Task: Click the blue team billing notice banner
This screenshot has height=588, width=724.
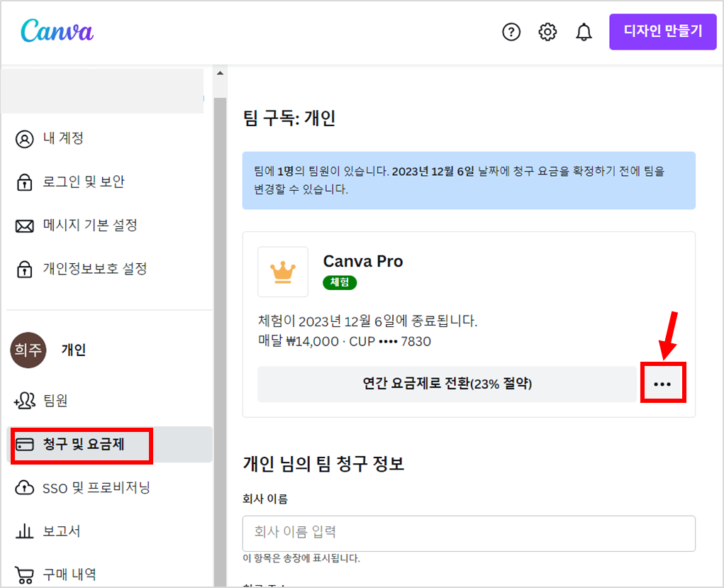Action: click(x=469, y=180)
